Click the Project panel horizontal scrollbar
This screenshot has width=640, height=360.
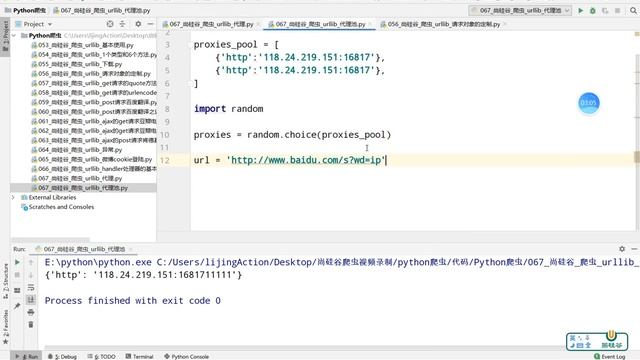pos(50,240)
